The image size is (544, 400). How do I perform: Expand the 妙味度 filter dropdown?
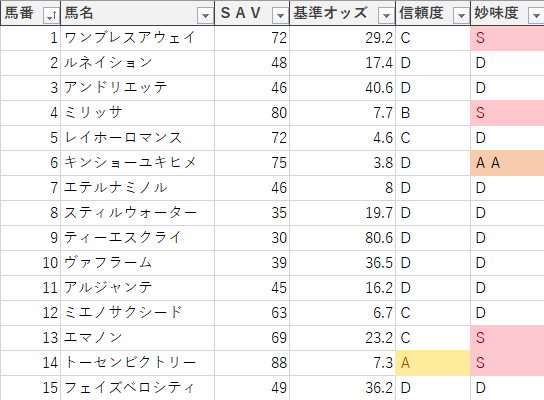pyautogui.click(x=536, y=15)
